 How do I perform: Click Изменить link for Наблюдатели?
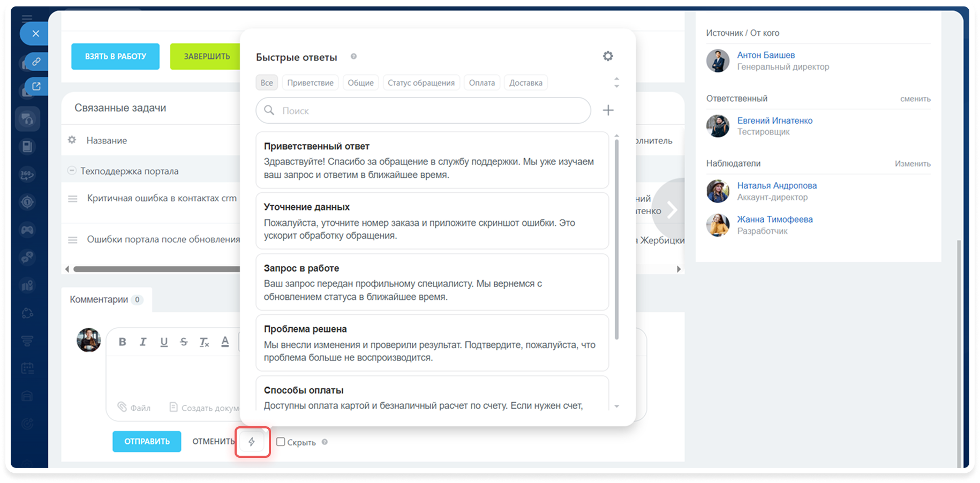[x=913, y=163]
